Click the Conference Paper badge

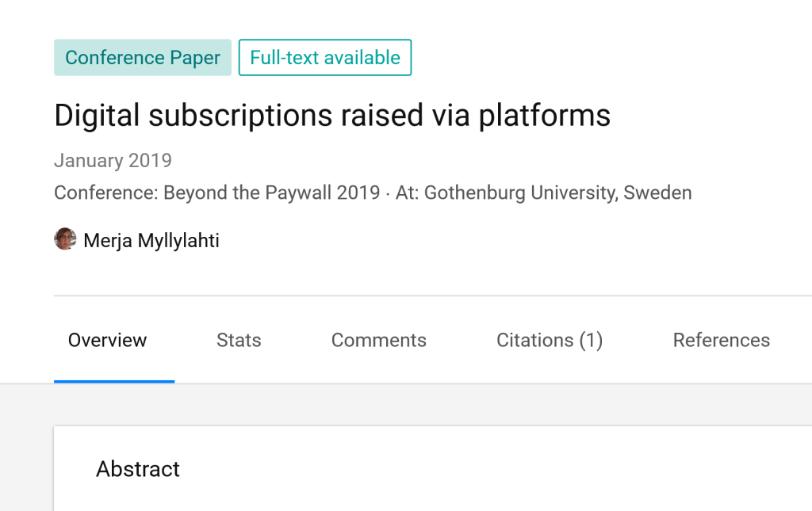click(x=143, y=58)
